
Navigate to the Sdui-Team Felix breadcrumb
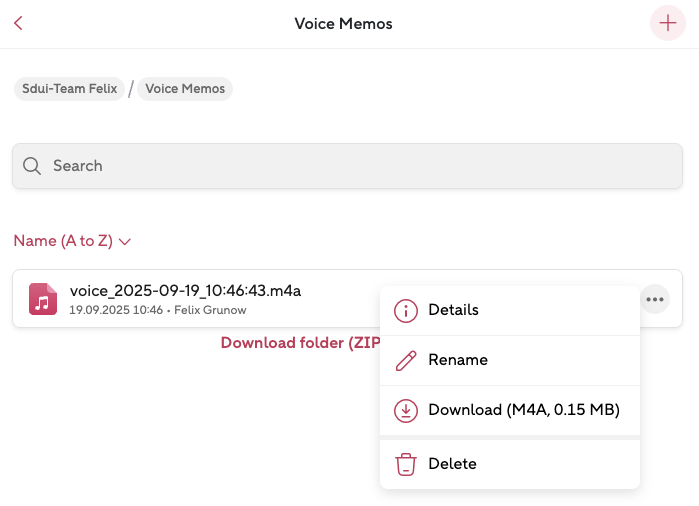click(69, 89)
